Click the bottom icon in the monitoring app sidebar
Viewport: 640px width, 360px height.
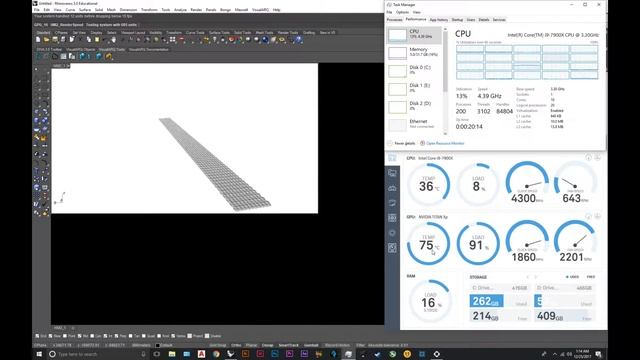(x=392, y=248)
